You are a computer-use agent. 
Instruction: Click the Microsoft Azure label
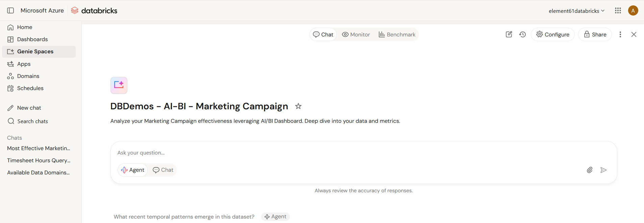(x=42, y=10)
